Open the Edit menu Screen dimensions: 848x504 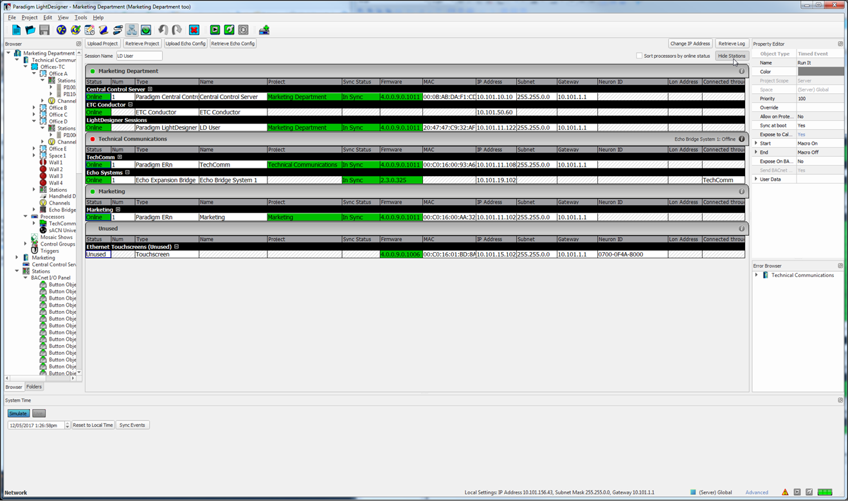tap(48, 17)
